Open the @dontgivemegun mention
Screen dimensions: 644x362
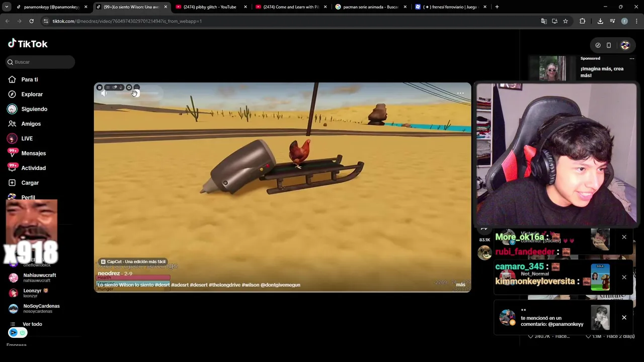[280, 285]
